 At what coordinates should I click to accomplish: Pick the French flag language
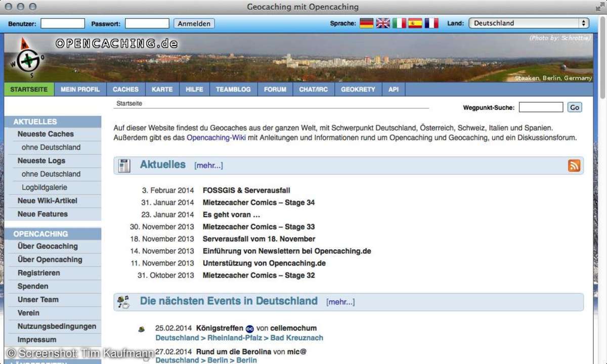pyautogui.click(x=431, y=23)
